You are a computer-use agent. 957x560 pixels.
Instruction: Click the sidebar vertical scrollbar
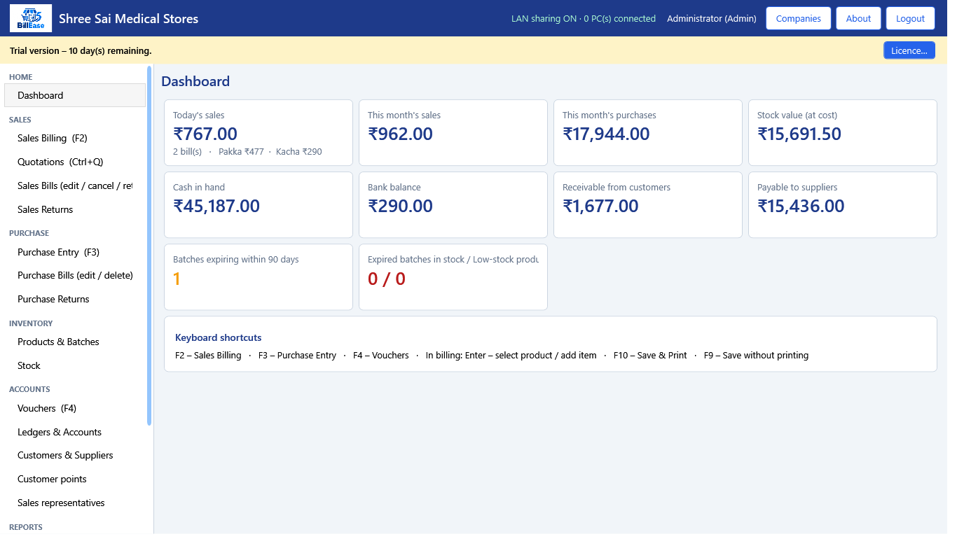149,245
